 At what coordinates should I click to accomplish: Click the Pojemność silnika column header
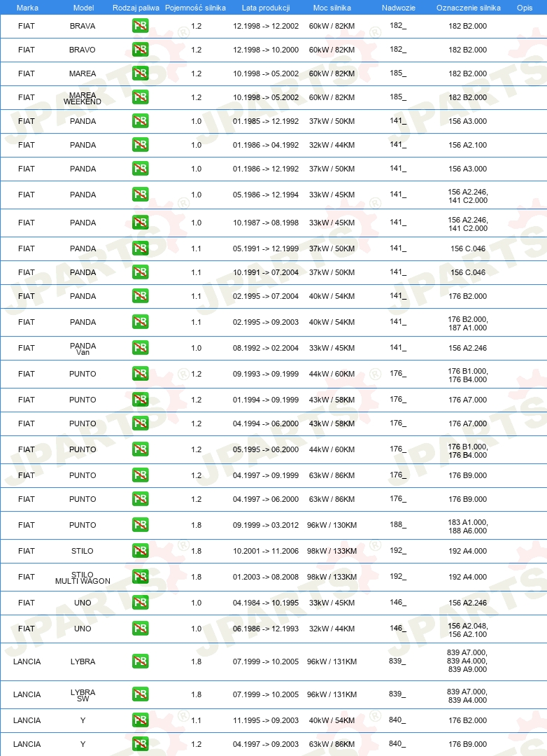[x=195, y=8]
